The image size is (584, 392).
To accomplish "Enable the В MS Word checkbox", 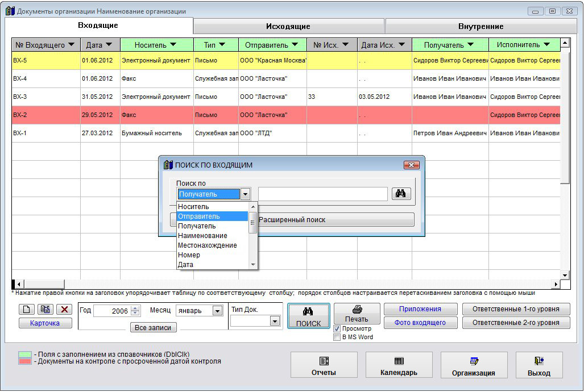I will (x=337, y=337).
